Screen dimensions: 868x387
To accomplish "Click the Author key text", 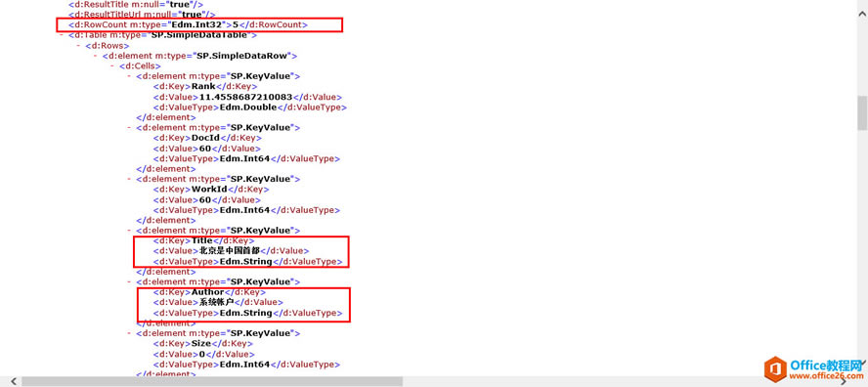I will click(207, 292).
